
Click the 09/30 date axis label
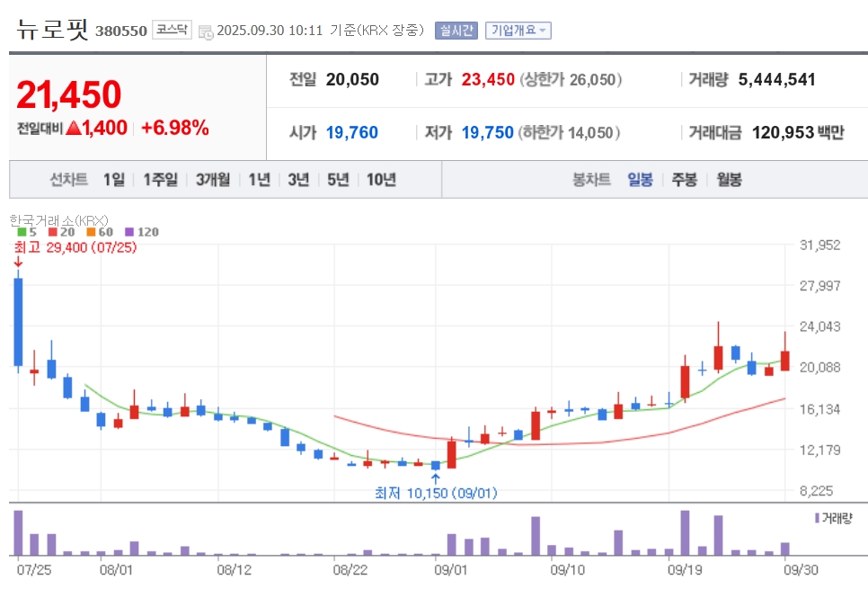click(801, 570)
